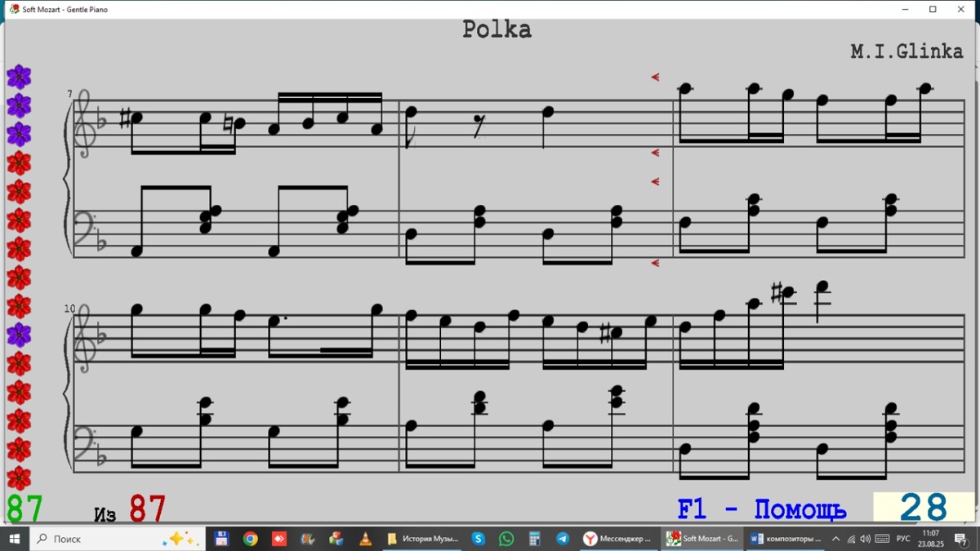The image size is (980, 551).
Task: Open the Windows Start menu
Action: [x=14, y=539]
